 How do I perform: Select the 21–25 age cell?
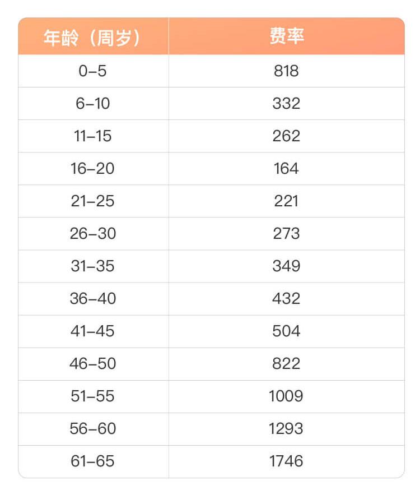click(92, 201)
